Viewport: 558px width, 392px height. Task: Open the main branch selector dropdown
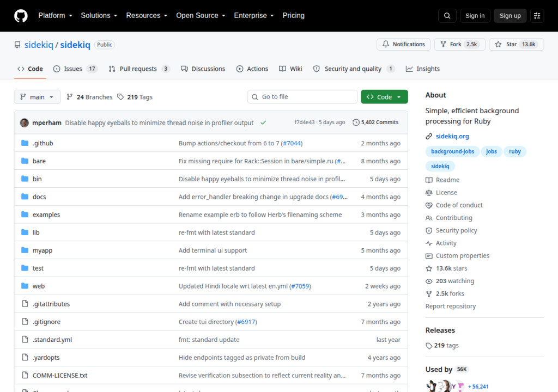(x=37, y=97)
